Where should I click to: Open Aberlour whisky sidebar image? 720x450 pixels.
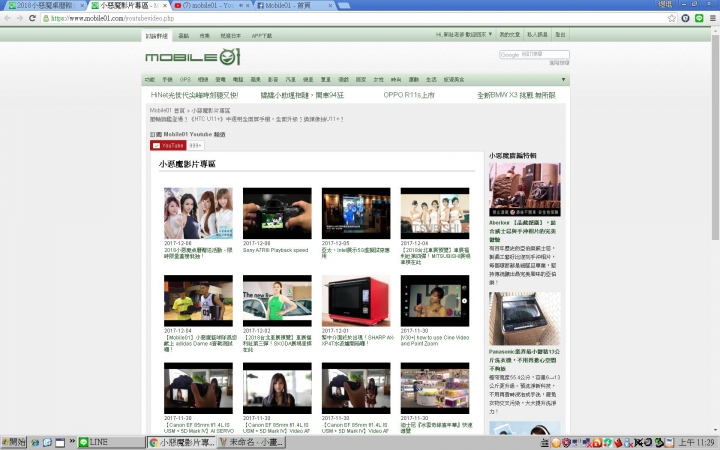click(x=525, y=189)
